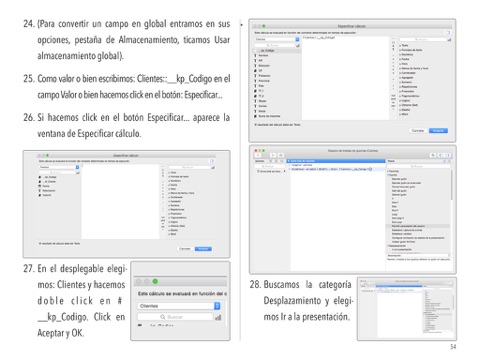Click Cancelar in left Especificar cálculo dialog

(185, 249)
